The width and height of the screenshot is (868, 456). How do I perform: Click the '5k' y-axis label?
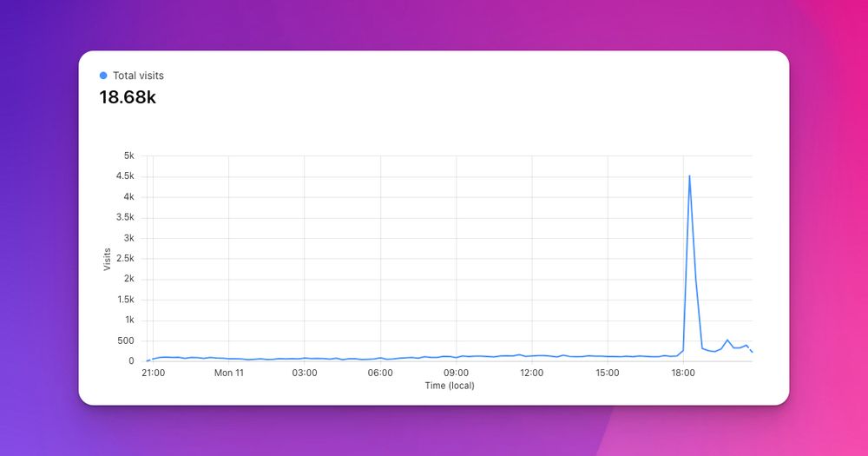coord(129,155)
